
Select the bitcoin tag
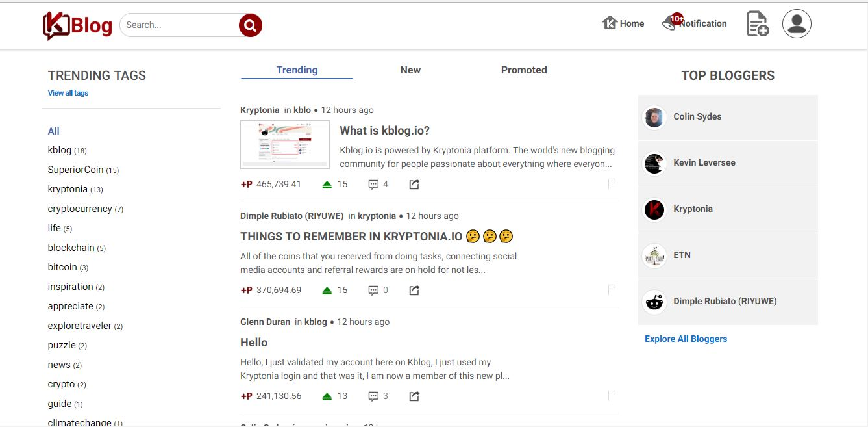(x=68, y=267)
